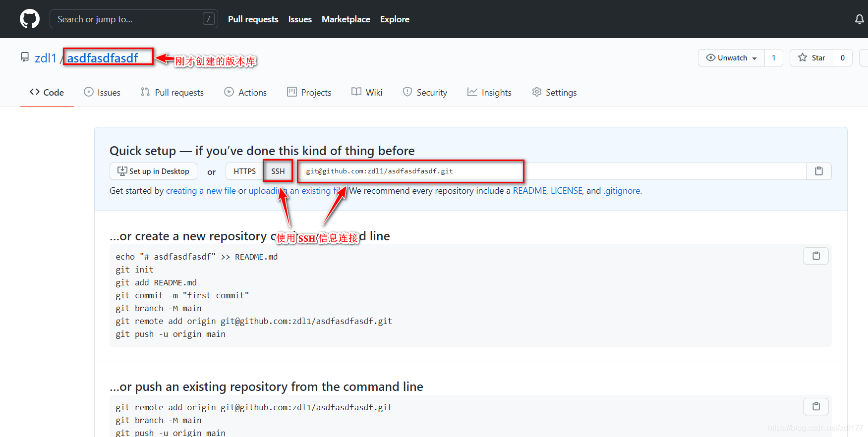Image resolution: width=868 pixels, height=437 pixels.
Task: Open the Insights tab label
Action: pos(496,92)
